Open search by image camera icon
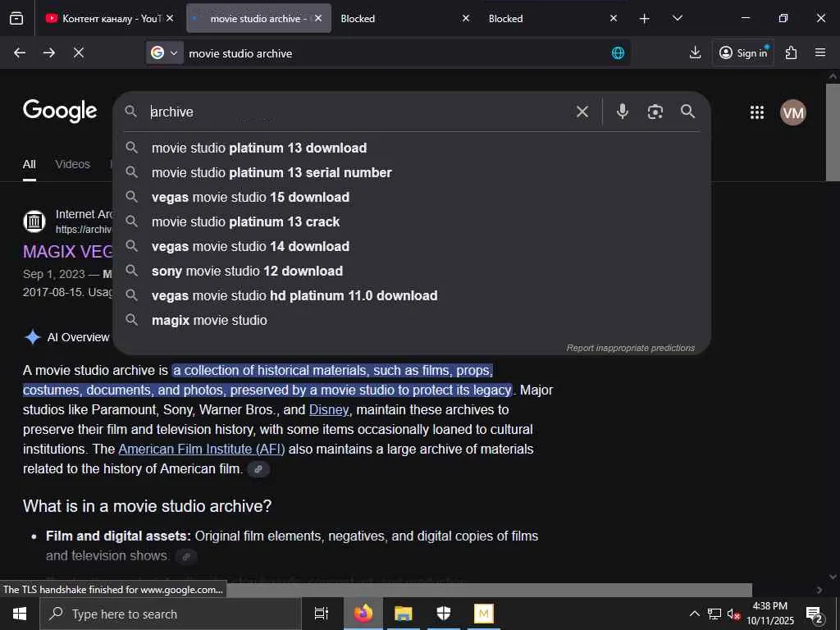This screenshot has height=630, width=840. coord(655,112)
